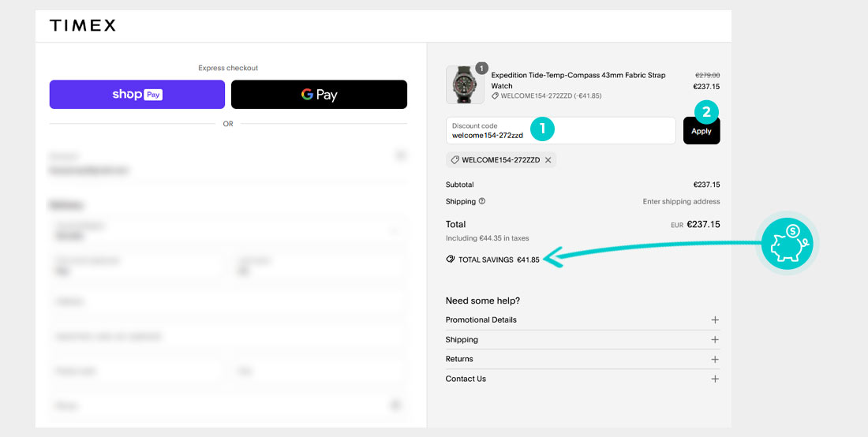Pay with Shop Pay express button
The height and width of the screenshot is (437, 868).
(137, 95)
